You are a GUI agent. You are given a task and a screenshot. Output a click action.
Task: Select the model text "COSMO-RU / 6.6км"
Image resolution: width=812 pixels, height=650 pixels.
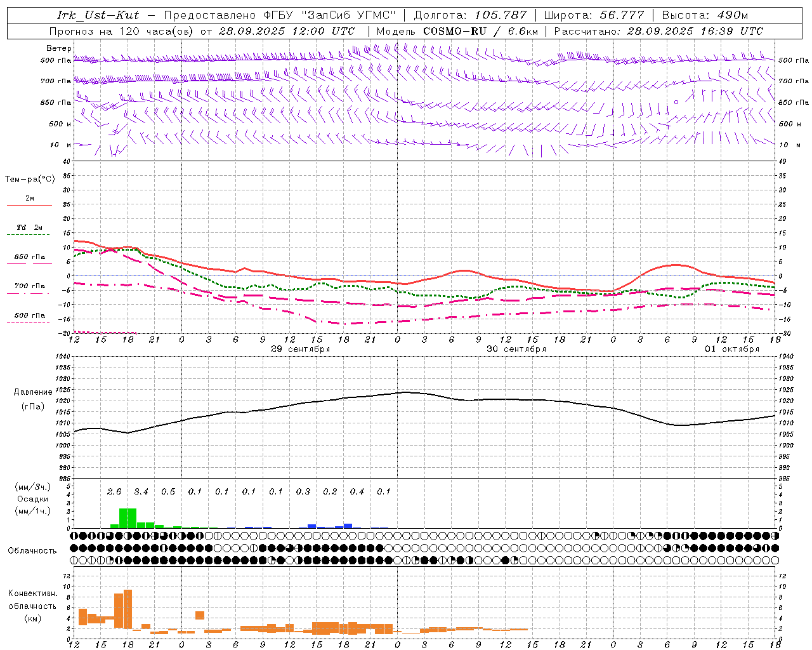click(480, 31)
